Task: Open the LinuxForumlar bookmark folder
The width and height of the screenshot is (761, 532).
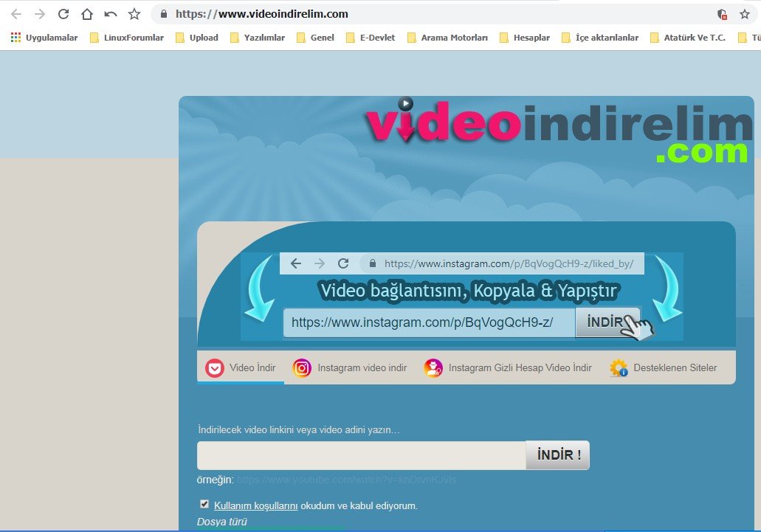Action: coord(127,38)
